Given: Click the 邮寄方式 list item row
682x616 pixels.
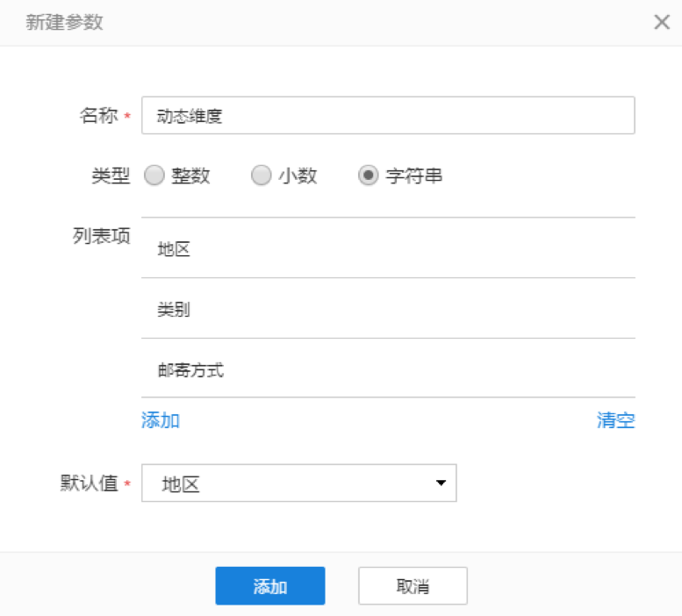Looking at the screenshot, I should (388, 369).
